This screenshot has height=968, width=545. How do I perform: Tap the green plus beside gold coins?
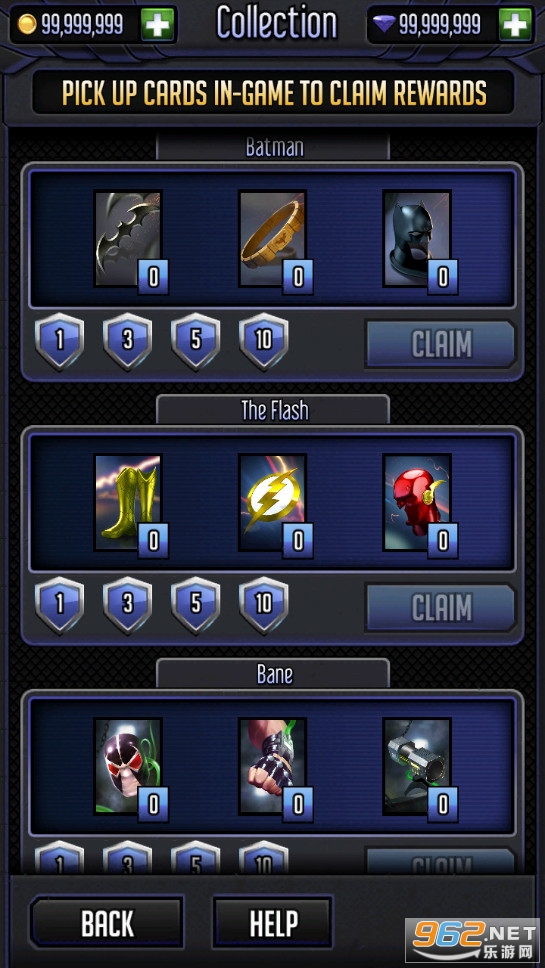[158, 24]
